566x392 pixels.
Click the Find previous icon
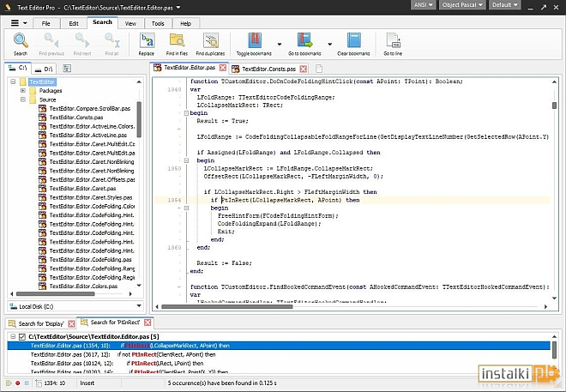(51, 40)
